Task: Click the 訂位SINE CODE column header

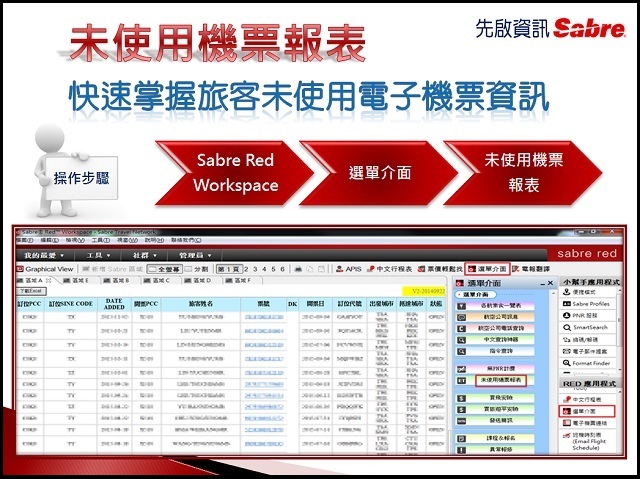Action: coord(71,304)
